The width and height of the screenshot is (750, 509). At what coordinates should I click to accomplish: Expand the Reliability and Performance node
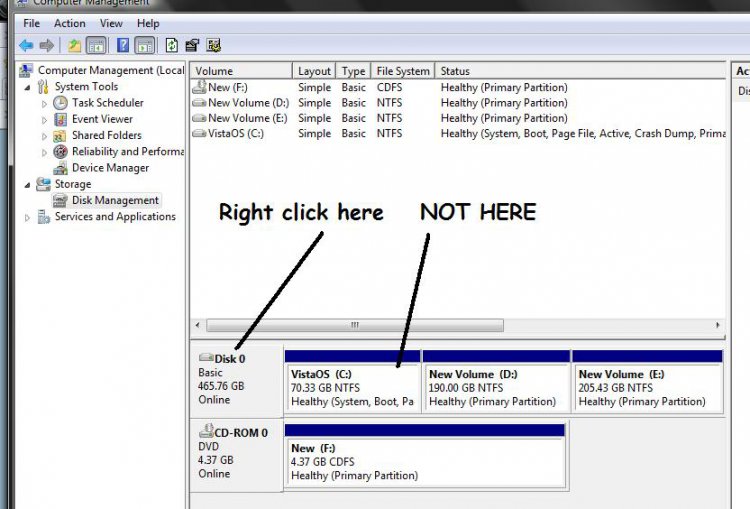click(x=44, y=153)
